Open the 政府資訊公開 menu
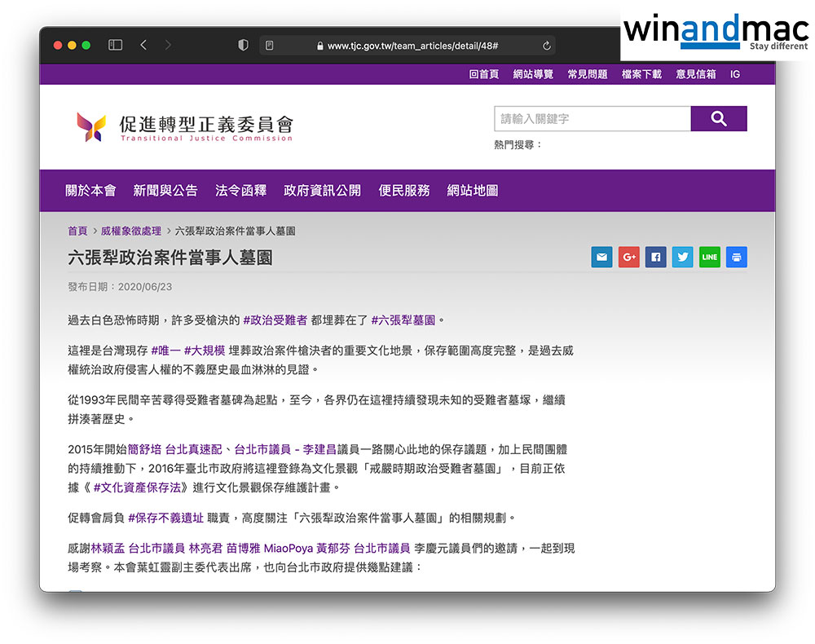The width and height of the screenshot is (815, 644). click(x=322, y=191)
